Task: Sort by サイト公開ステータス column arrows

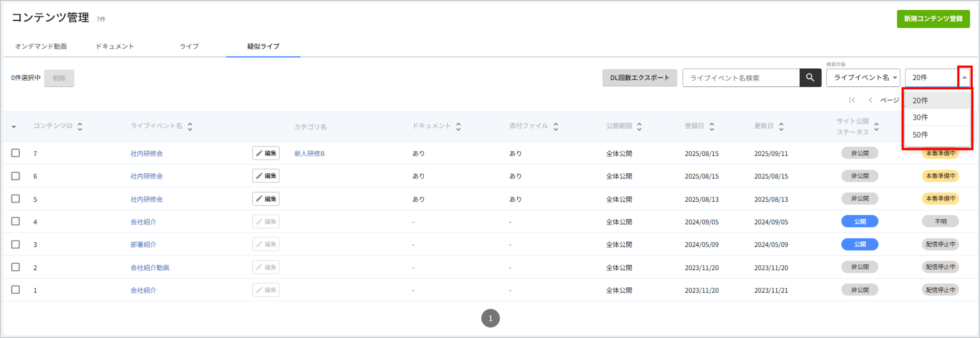Action: (876, 127)
